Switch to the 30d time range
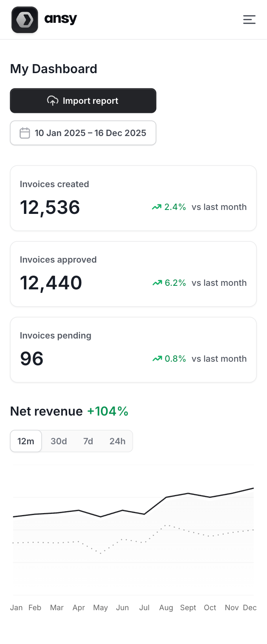 [x=59, y=441]
